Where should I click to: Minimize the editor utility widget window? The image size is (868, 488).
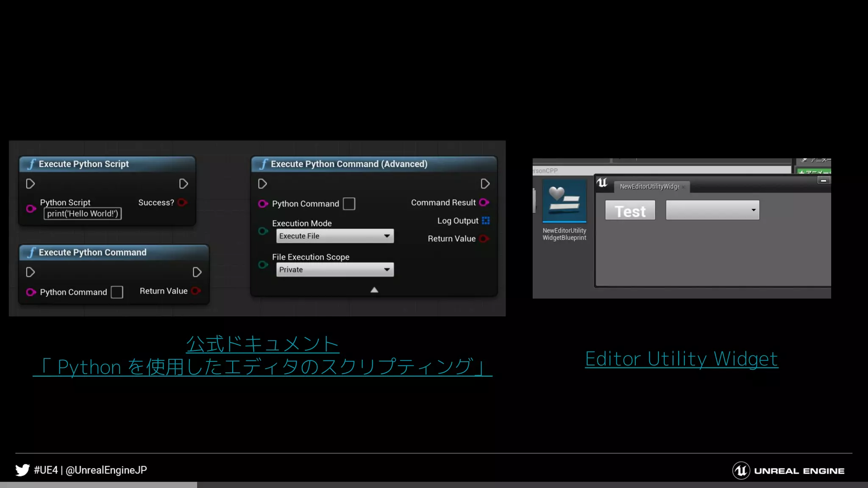pos(823,180)
